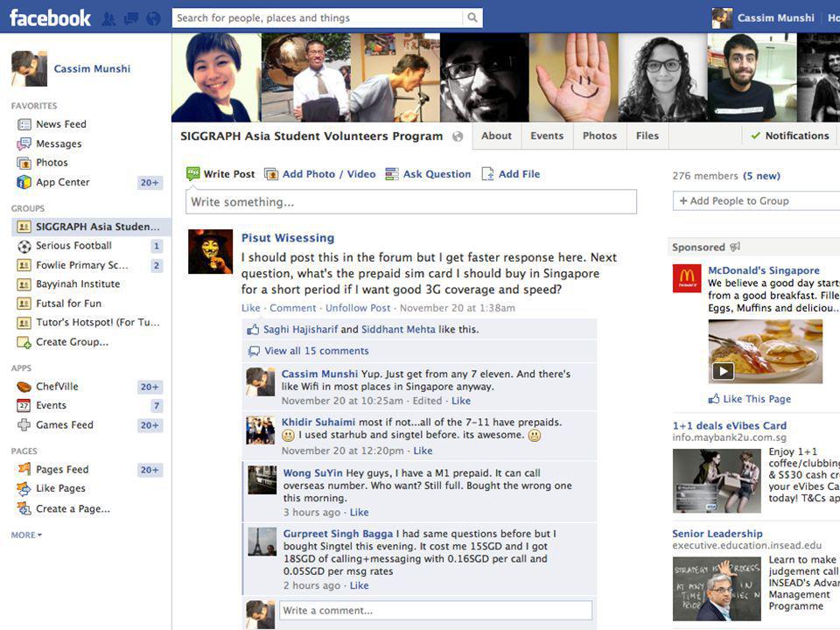
Task: View the 5 new members
Action: coord(761,176)
